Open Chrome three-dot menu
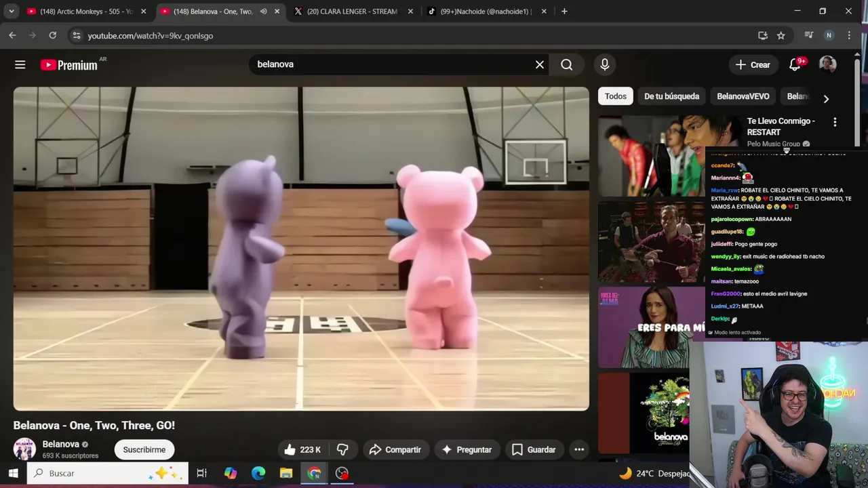The width and height of the screenshot is (868, 488). click(849, 35)
